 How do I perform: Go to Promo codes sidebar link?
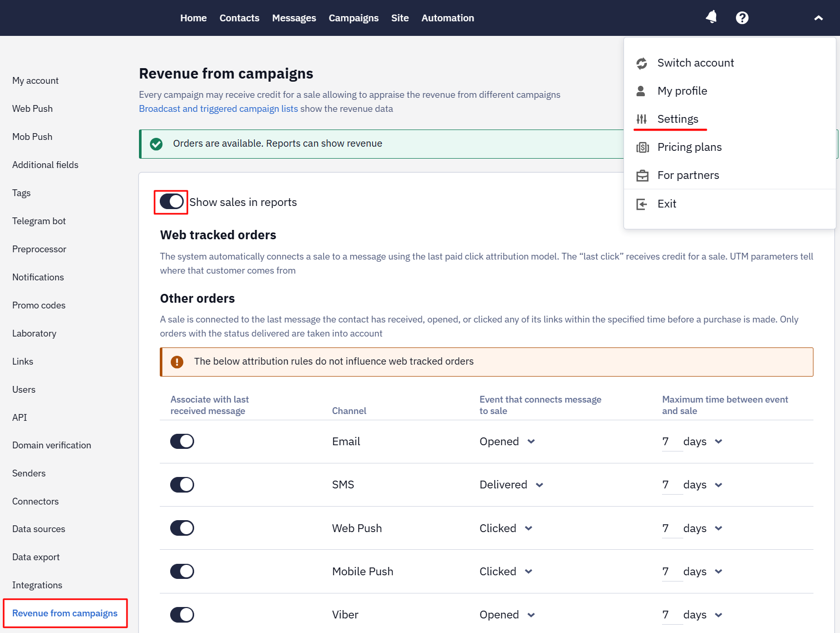[x=39, y=305]
